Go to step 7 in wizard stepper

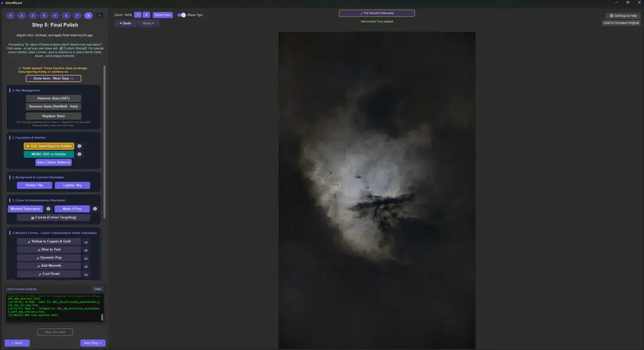click(x=77, y=16)
